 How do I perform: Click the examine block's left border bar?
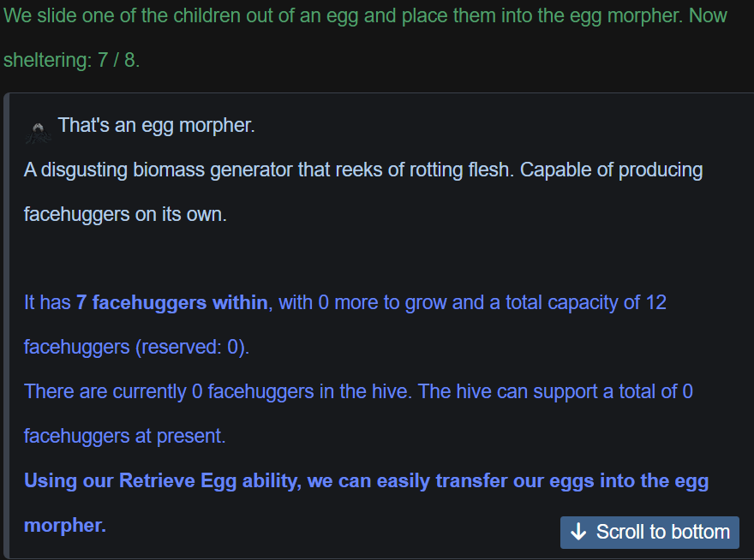pyautogui.click(x=5, y=325)
